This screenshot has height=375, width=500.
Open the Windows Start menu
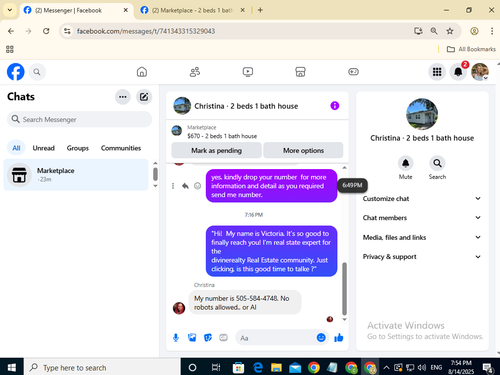(x=12, y=367)
